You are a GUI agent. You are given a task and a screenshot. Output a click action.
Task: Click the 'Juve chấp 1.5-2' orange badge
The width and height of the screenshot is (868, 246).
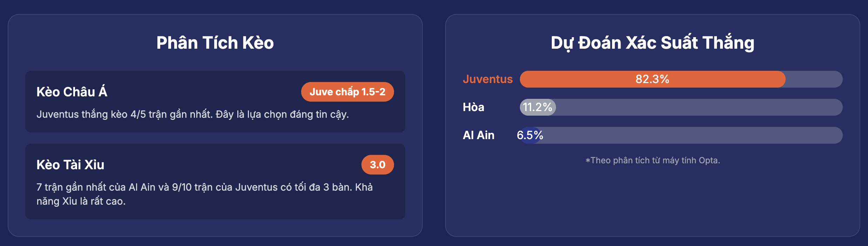click(x=347, y=92)
